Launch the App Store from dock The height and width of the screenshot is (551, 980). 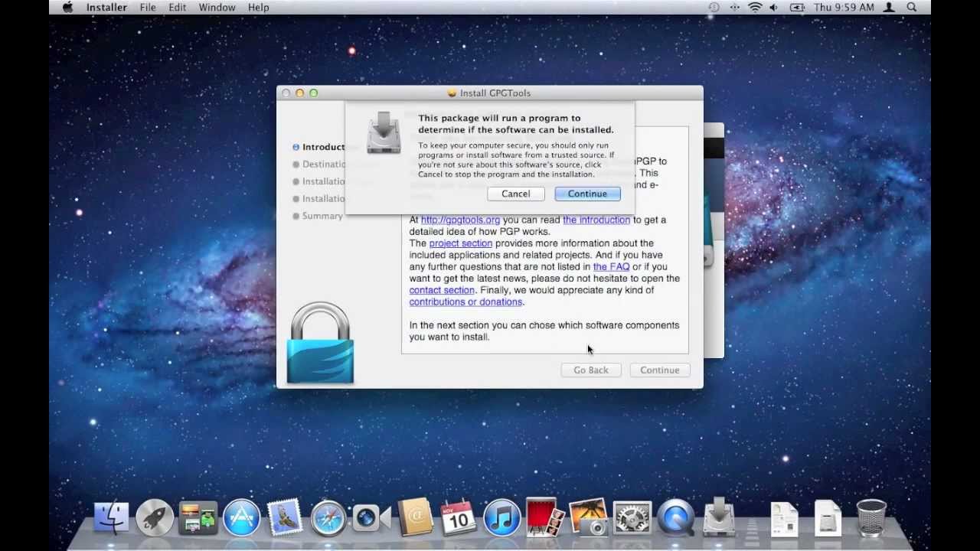242,518
